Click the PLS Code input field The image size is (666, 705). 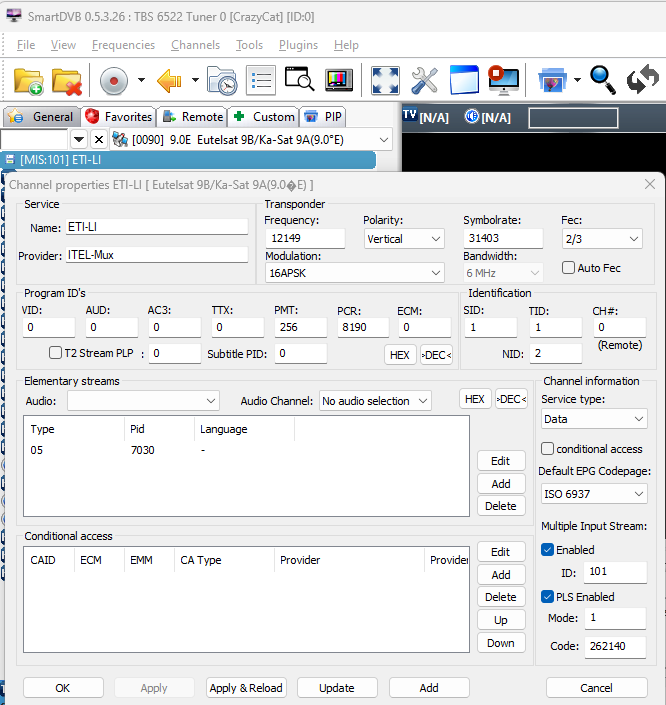(x=615, y=647)
